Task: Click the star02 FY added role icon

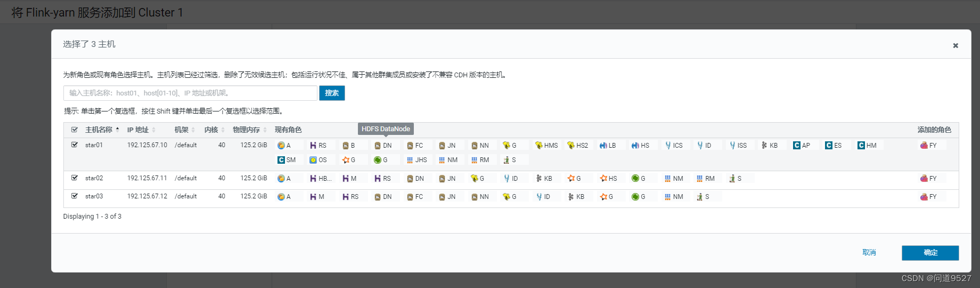Action: point(924,178)
